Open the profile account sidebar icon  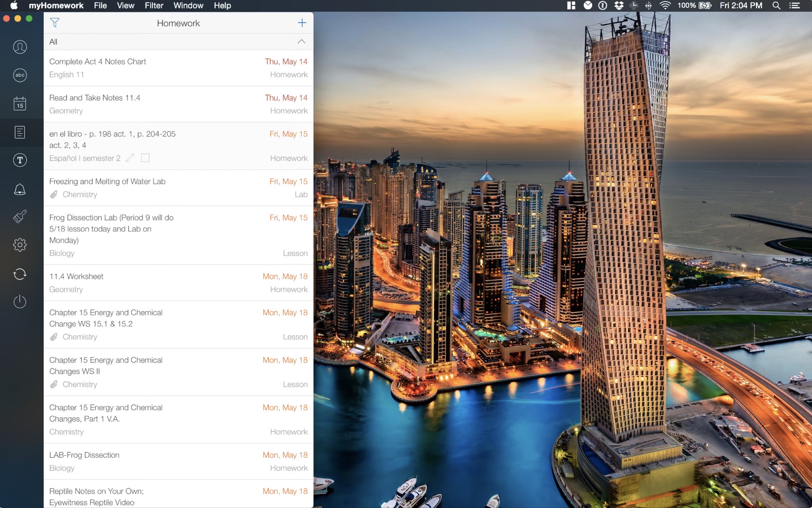pyautogui.click(x=20, y=47)
